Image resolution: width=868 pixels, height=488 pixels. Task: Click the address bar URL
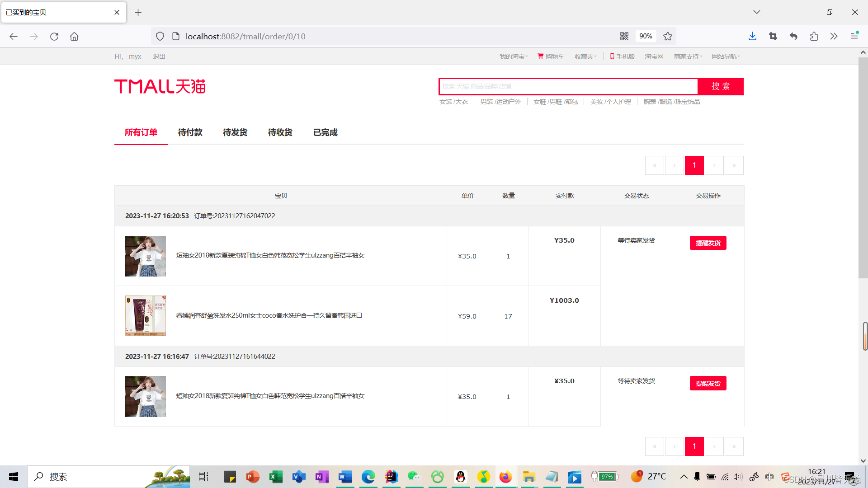point(245,36)
